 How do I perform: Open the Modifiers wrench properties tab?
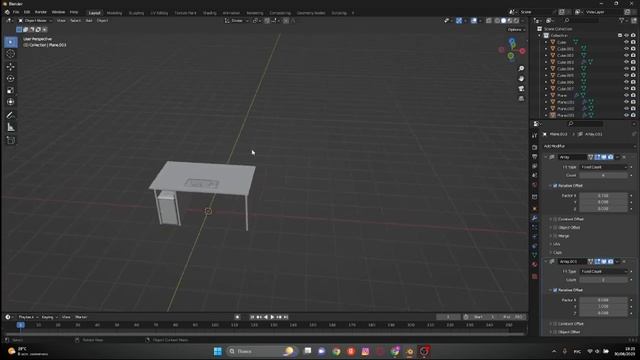(535, 218)
